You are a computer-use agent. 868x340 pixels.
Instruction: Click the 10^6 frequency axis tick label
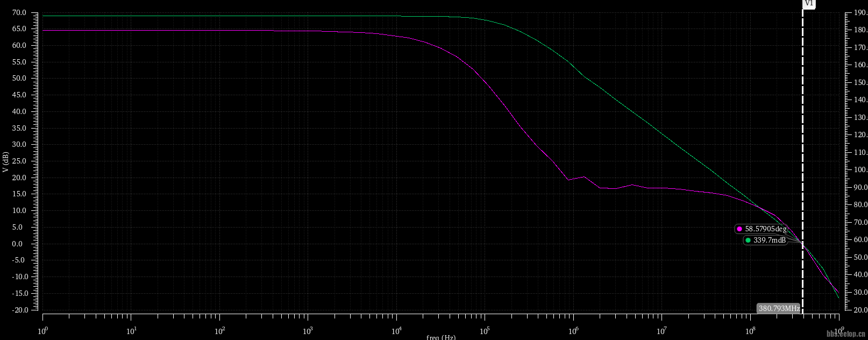573,330
